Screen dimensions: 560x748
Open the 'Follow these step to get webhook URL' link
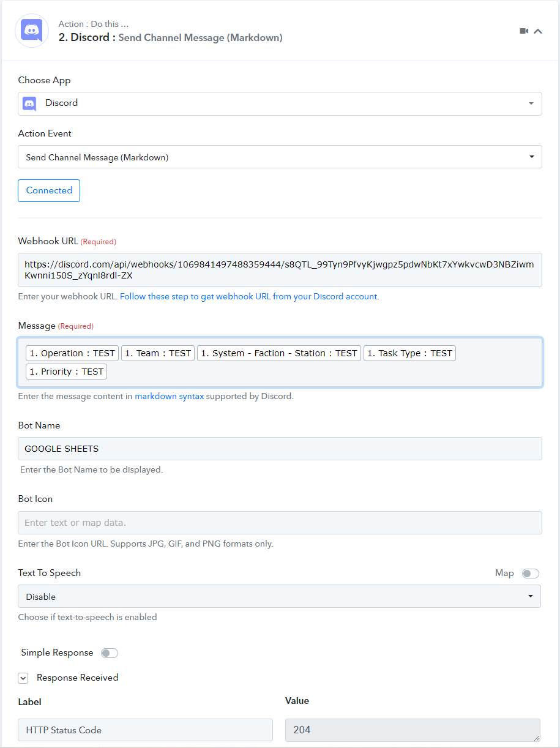[248, 296]
